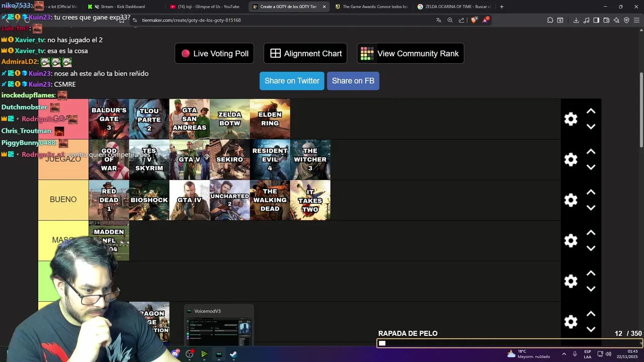This screenshot has width=644, height=362.
Task: Open the browser extensions puzzle icon
Action: (550, 20)
